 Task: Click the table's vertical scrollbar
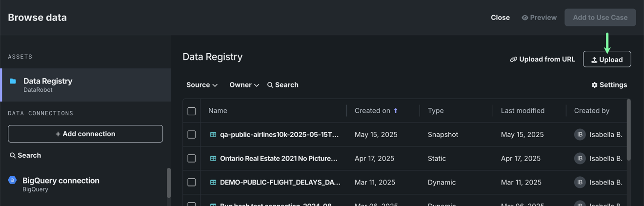point(628,130)
